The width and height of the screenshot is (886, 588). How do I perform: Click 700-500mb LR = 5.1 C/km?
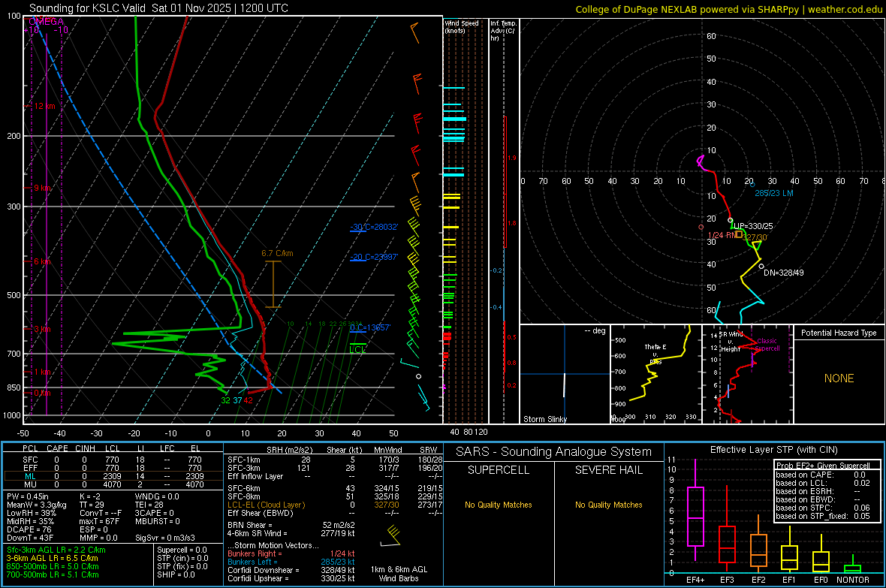coord(53,574)
